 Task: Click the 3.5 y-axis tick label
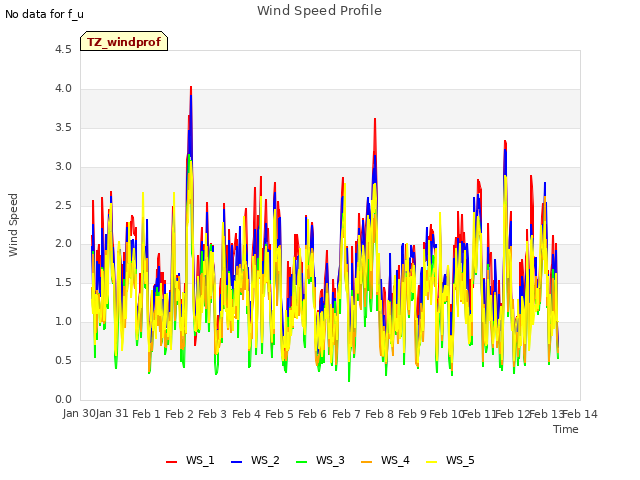pyautogui.click(x=63, y=127)
